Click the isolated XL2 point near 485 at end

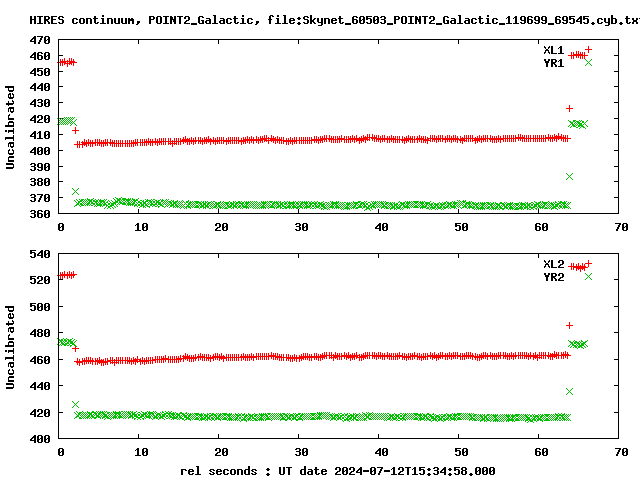569,325
